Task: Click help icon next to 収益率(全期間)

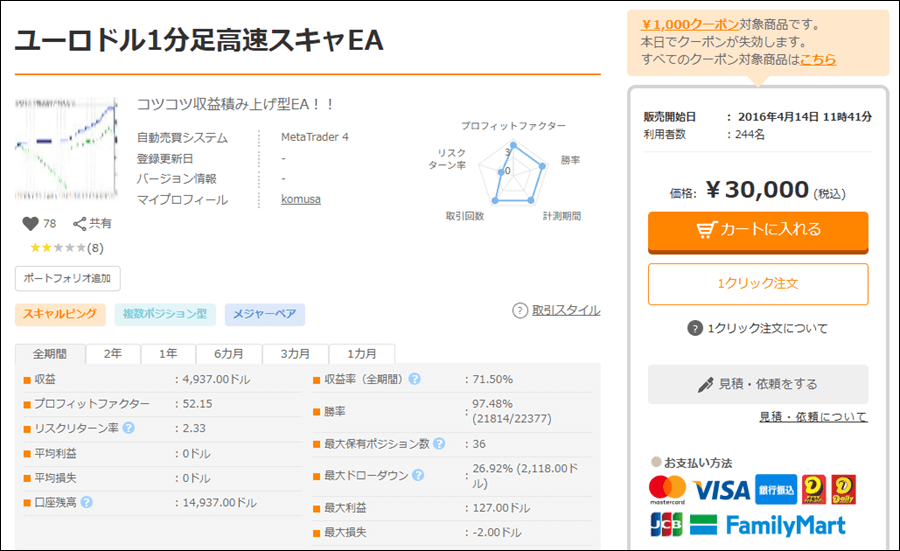Action: [x=414, y=379]
